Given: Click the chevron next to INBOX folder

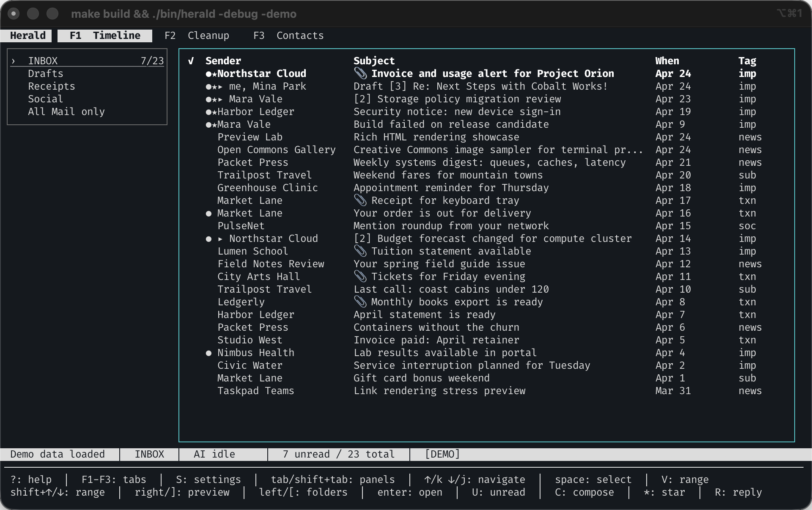Looking at the screenshot, I should click(13, 61).
